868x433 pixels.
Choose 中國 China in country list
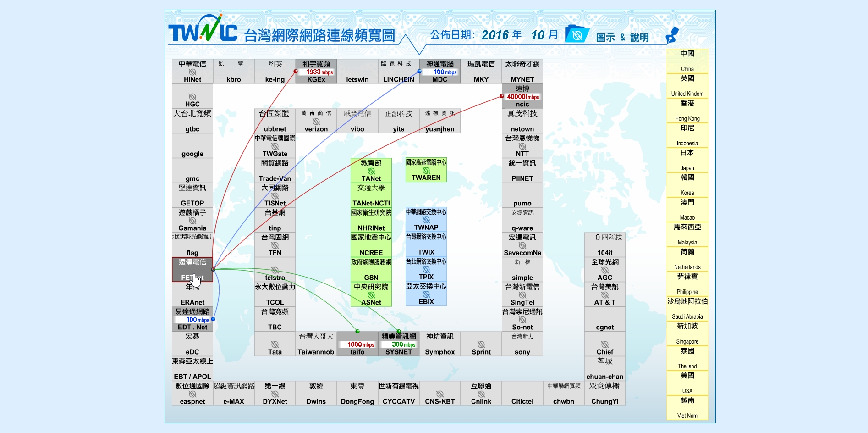click(687, 61)
